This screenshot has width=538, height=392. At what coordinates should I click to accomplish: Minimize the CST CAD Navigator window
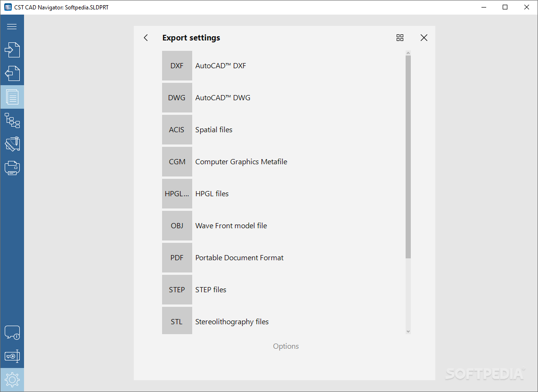pos(484,7)
